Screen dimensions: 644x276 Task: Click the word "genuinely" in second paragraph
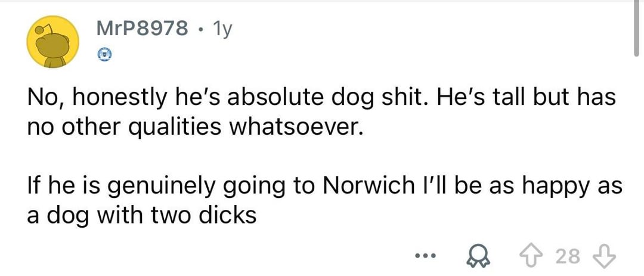(178, 187)
